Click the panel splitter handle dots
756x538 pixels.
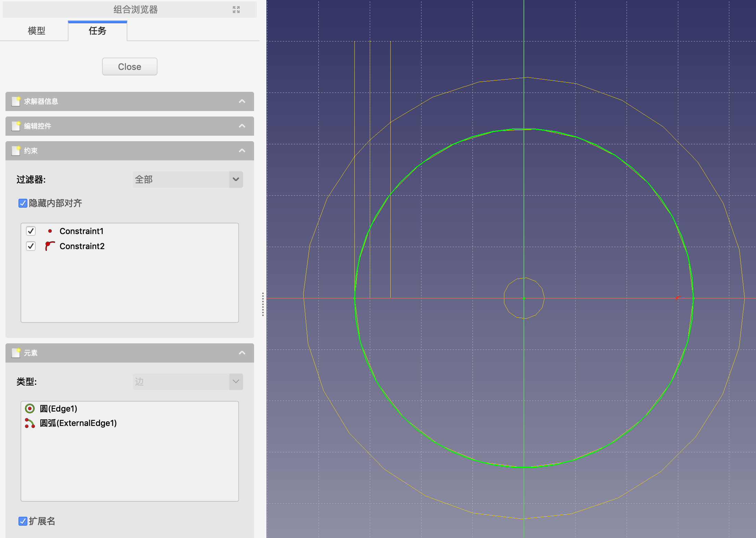263,304
